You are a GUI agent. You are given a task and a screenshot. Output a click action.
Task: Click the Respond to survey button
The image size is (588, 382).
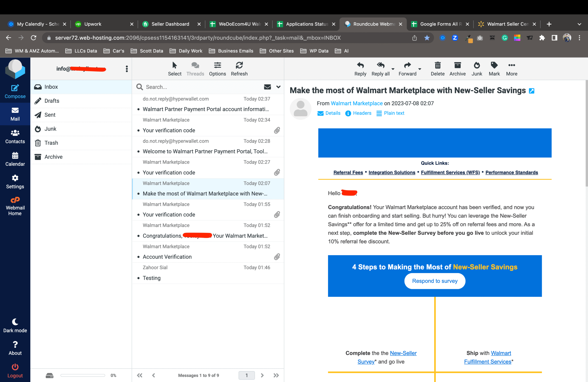pyautogui.click(x=435, y=281)
